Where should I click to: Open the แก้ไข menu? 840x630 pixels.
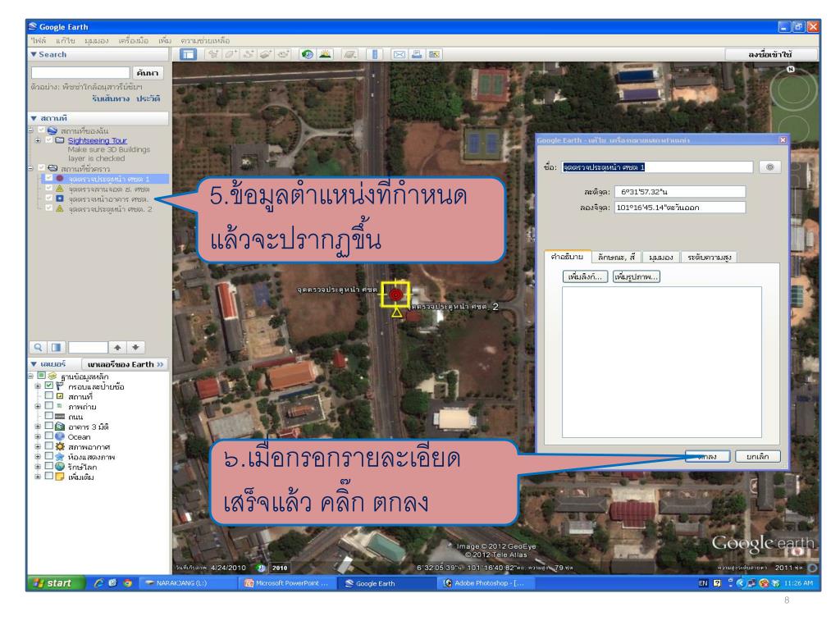66,41
